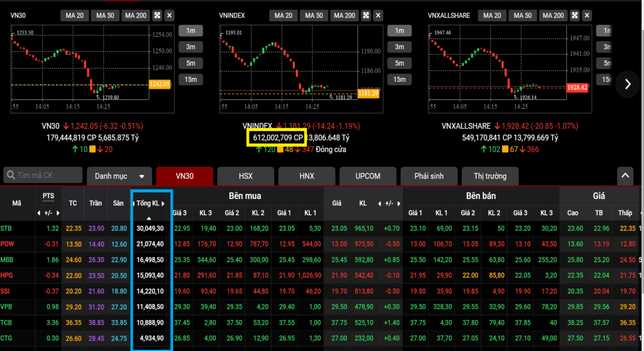Image resolution: width=644 pixels, height=351 pixels.
Task: Expand the VNXALLSHARE chart to fullscreen
Action: point(575,15)
